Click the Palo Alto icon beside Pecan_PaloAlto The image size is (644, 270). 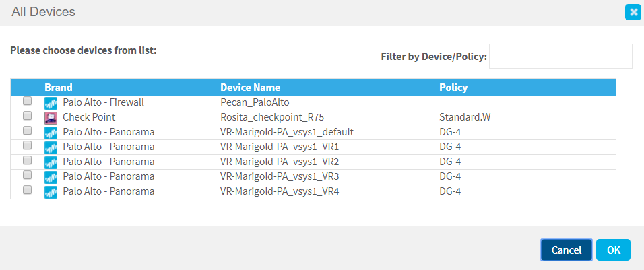point(51,103)
